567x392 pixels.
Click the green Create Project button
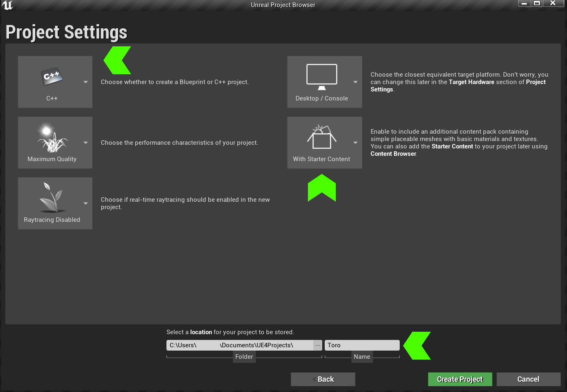(x=460, y=379)
